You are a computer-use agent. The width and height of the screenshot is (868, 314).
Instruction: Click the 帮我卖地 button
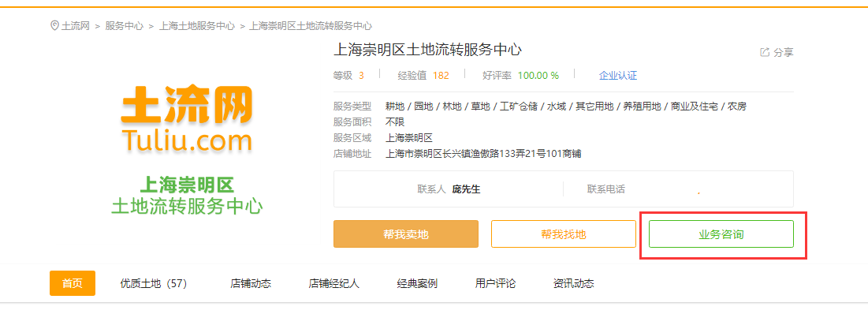(406, 234)
